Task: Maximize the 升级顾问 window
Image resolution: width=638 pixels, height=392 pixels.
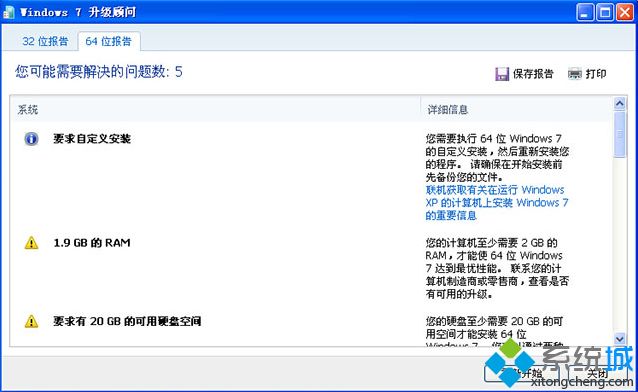Action: [605, 12]
